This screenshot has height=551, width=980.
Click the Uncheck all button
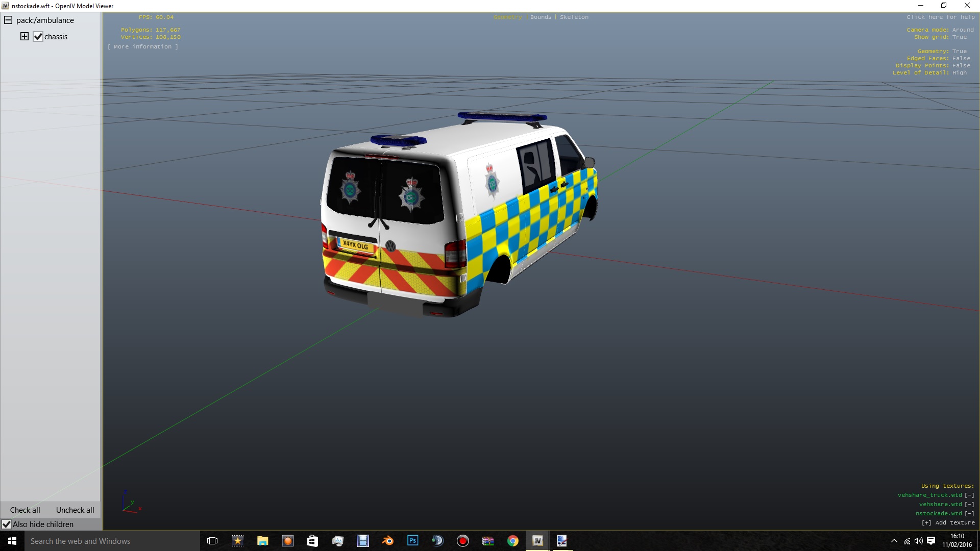(75, 510)
